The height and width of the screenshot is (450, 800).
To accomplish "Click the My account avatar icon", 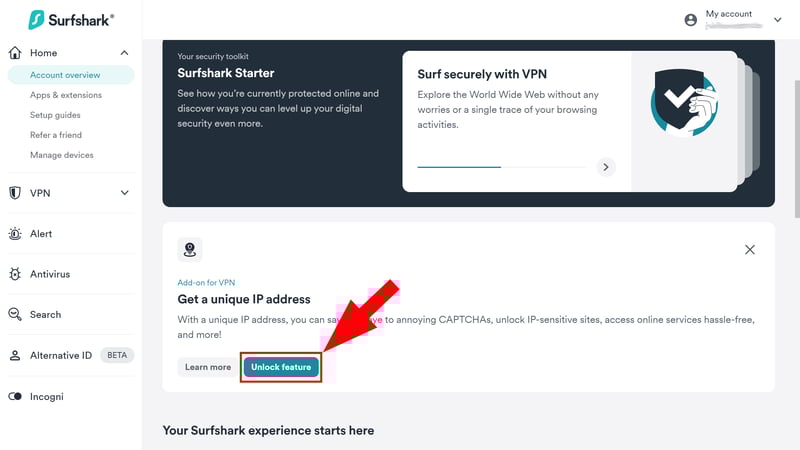I will pyautogui.click(x=690, y=20).
